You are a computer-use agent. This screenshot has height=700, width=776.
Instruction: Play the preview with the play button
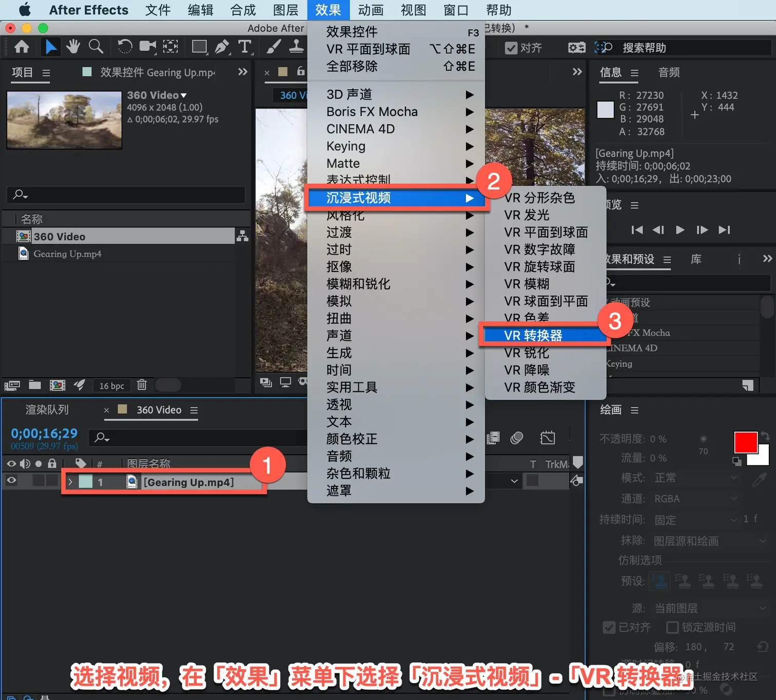680,230
